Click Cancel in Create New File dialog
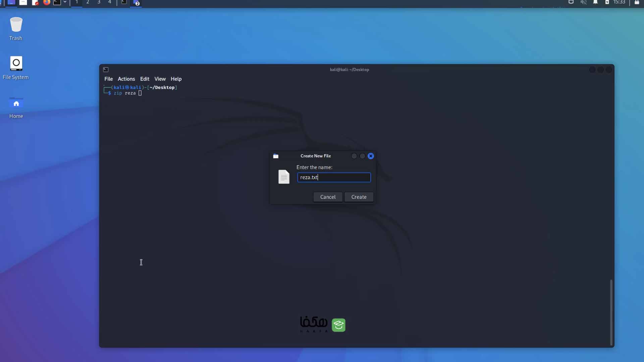The height and width of the screenshot is (362, 644). click(328, 197)
